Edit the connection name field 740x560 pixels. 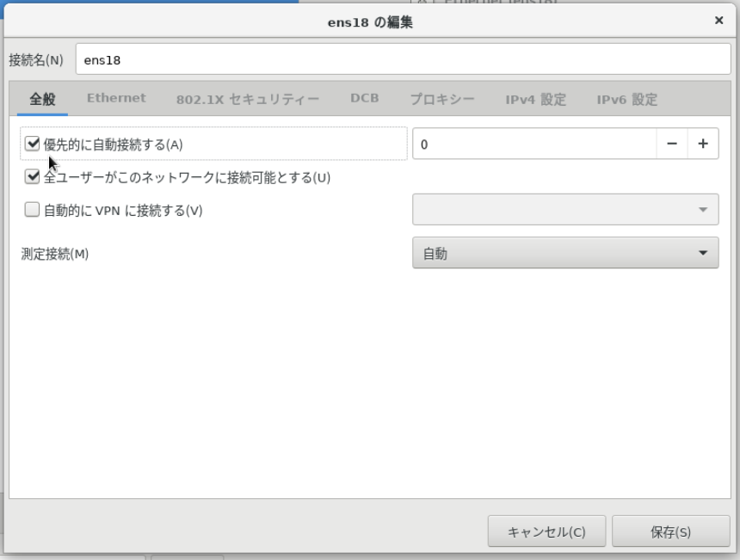(344, 58)
